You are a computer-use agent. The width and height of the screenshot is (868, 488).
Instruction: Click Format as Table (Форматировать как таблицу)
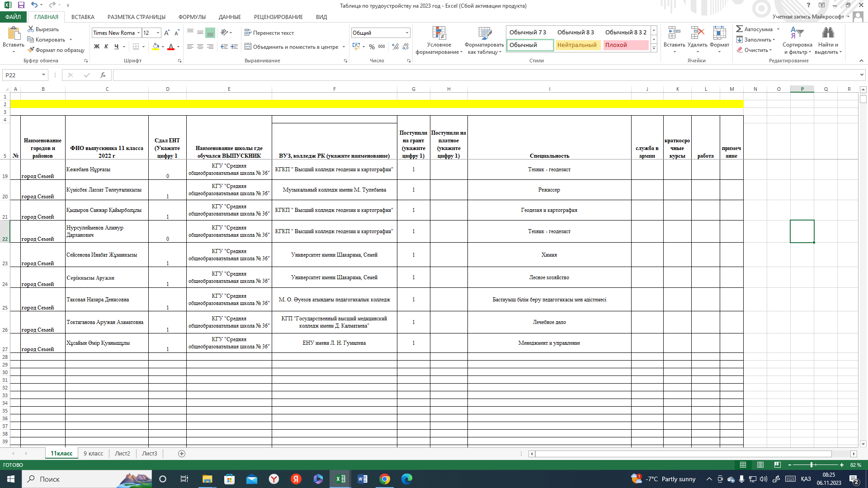coord(484,41)
